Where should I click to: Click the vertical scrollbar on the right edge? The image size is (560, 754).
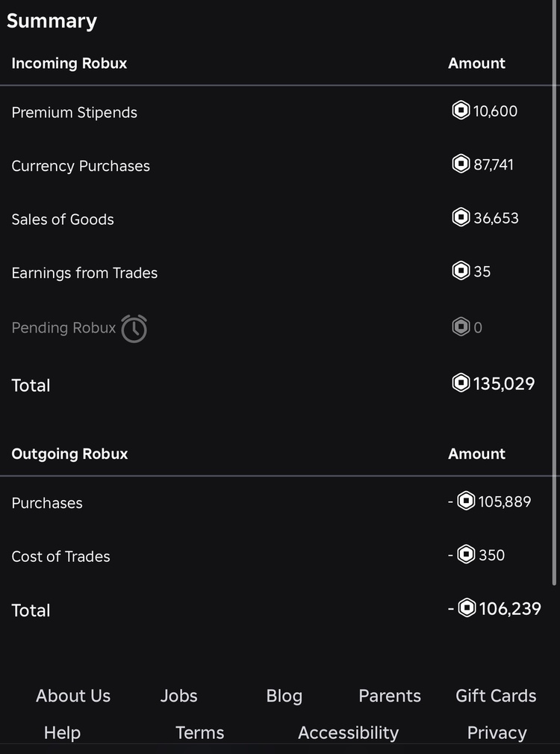[x=554, y=299]
